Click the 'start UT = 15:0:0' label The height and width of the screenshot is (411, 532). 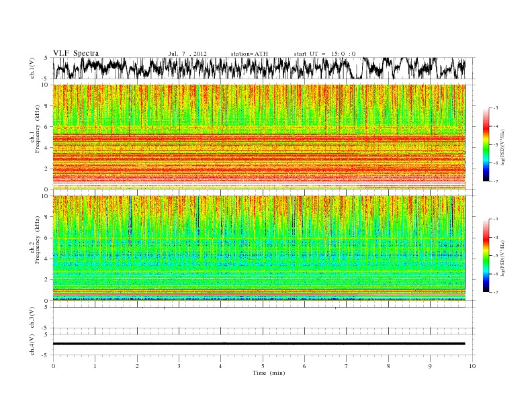(x=324, y=54)
